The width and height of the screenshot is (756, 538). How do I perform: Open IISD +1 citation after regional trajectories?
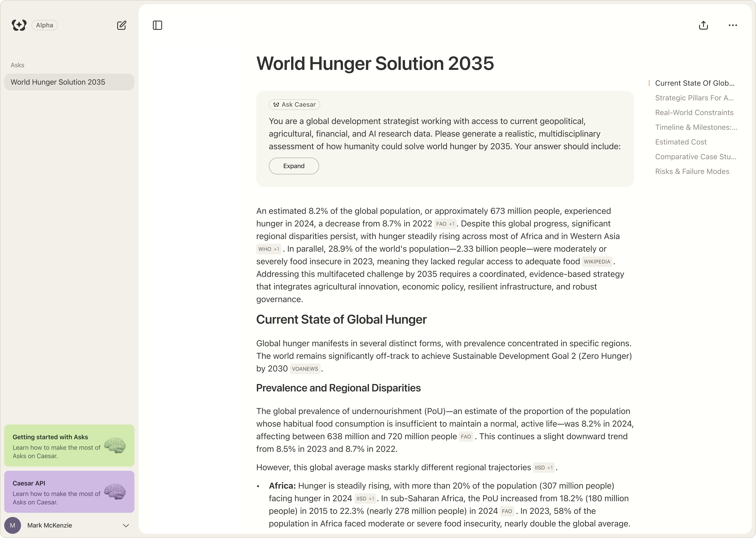coord(544,468)
